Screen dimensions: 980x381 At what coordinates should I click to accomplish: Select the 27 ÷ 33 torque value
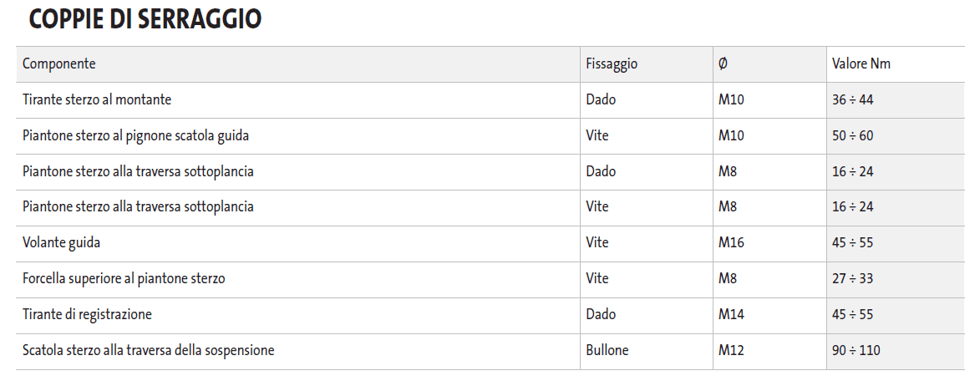[x=852, y=278]
